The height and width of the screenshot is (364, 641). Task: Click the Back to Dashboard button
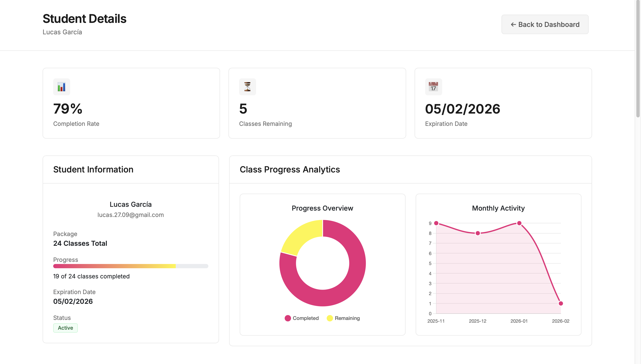[x=545, y=24]
